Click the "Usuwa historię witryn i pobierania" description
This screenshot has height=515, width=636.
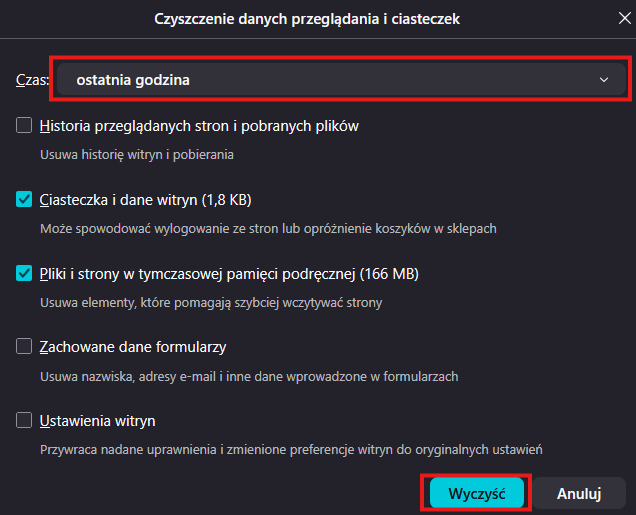coord(137,154)
